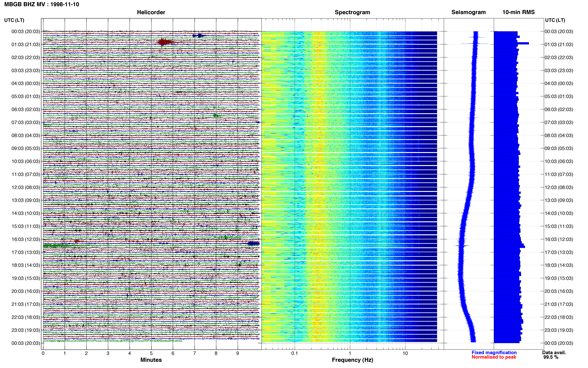Click the left '21:03 (17:03)' time label
Image resolution: width=588 pixels, height=368 pixels.
coord(26,304)
